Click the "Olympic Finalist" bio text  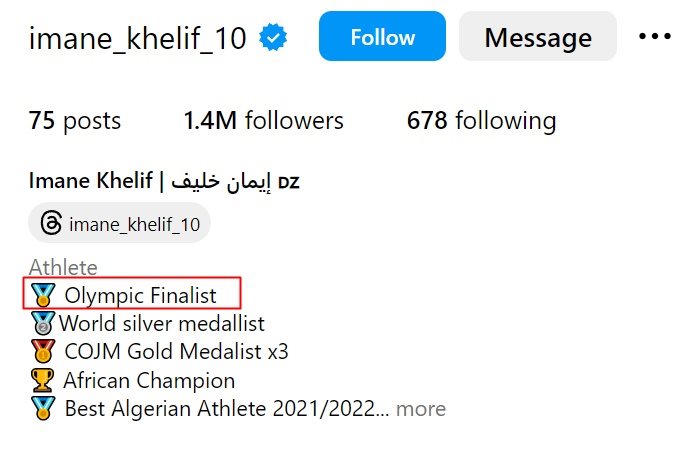point(140,295)
